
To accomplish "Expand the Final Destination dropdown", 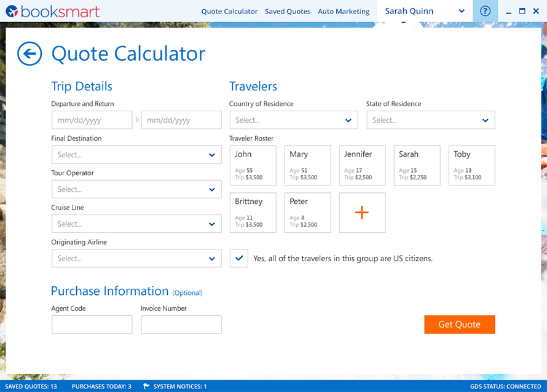I will pos(136,155).
